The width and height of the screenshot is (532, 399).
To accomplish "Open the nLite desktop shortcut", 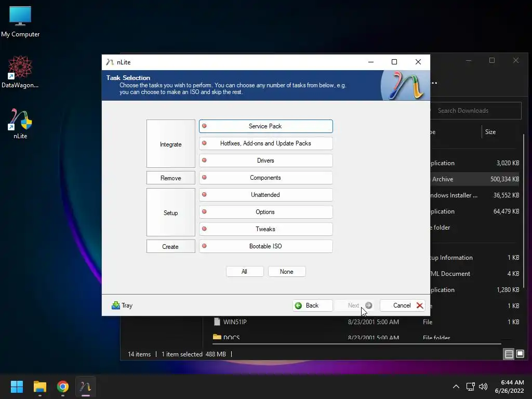I will pos(20,124).
